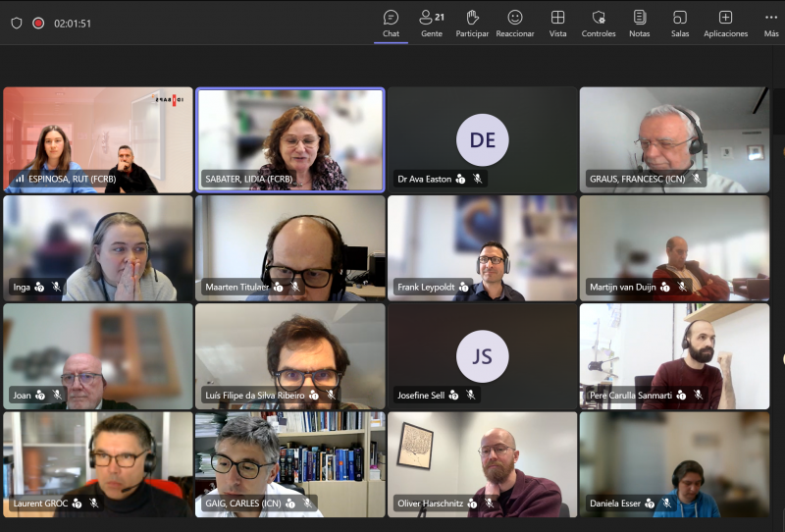Click Inga muted microphone icon
The width and height of the screenshot is (785, 532).
point(56,287)
